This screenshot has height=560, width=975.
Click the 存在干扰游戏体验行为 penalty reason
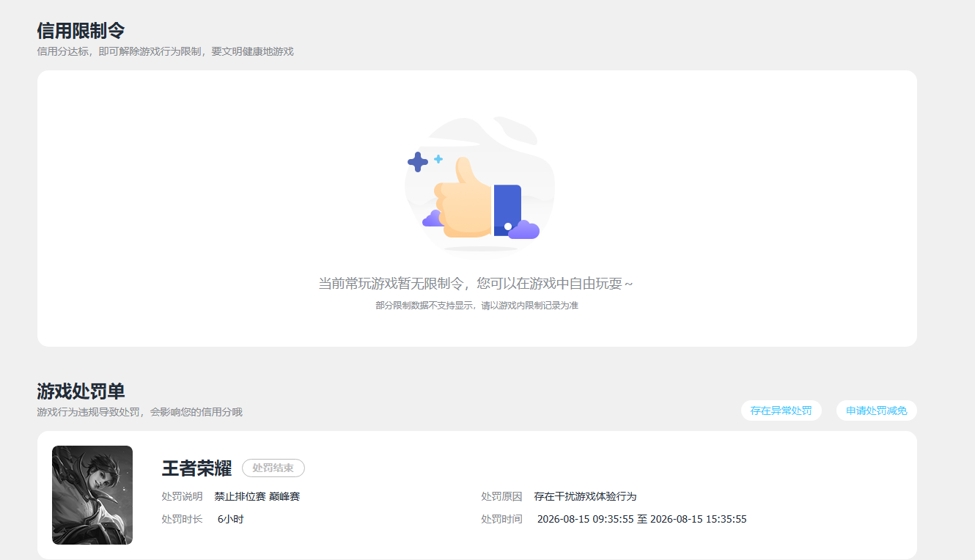coord(585,496)
